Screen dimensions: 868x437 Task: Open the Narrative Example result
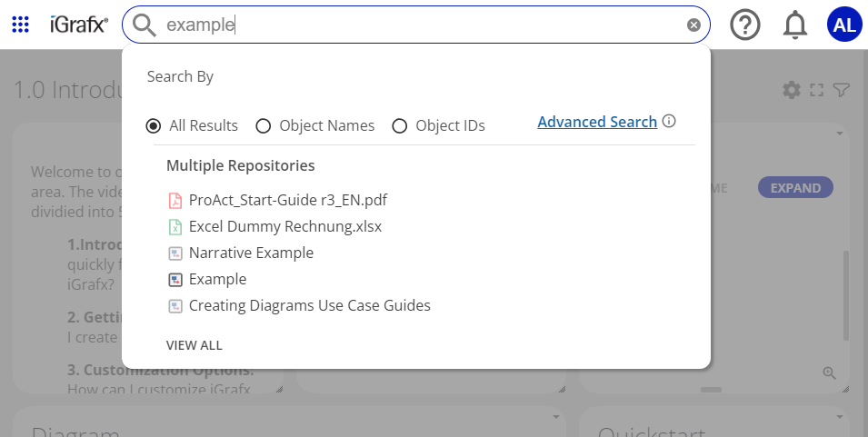(x=251, y=253)
